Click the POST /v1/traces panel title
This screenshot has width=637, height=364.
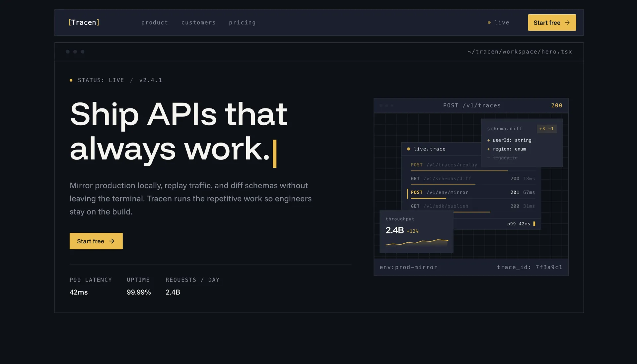point(472,105)
